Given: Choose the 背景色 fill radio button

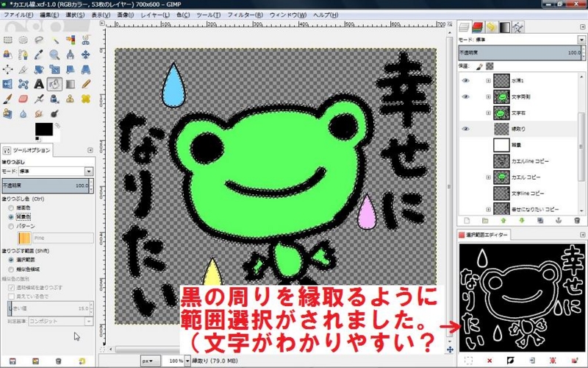Looking at the screenshot, I should [x=11, y=217].
